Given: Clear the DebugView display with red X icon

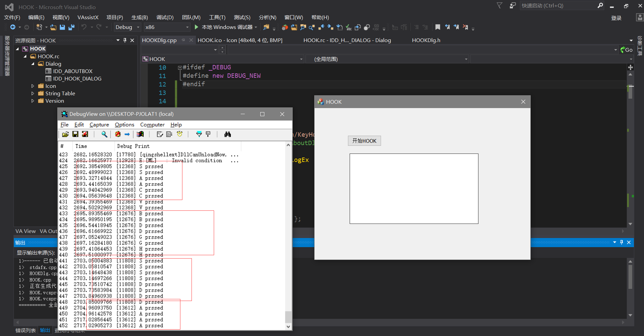Looking at the screenshot, I should pos(85,134).
